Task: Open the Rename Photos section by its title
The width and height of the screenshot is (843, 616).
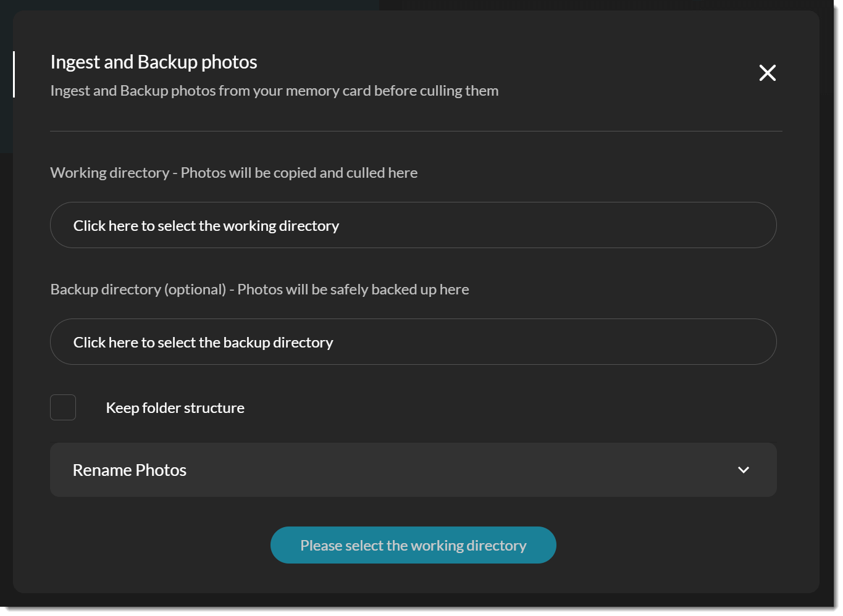Action: tap(130, 470)
